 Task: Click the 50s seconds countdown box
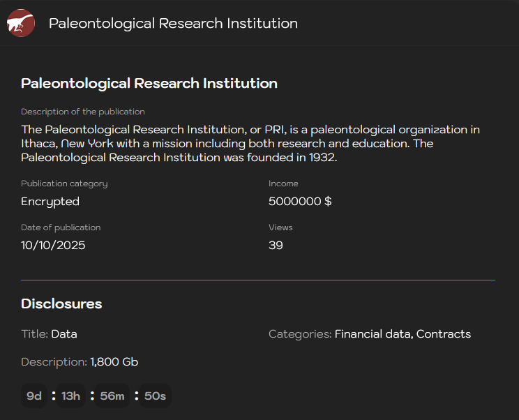pyautogui.click(x=155, y=396)
